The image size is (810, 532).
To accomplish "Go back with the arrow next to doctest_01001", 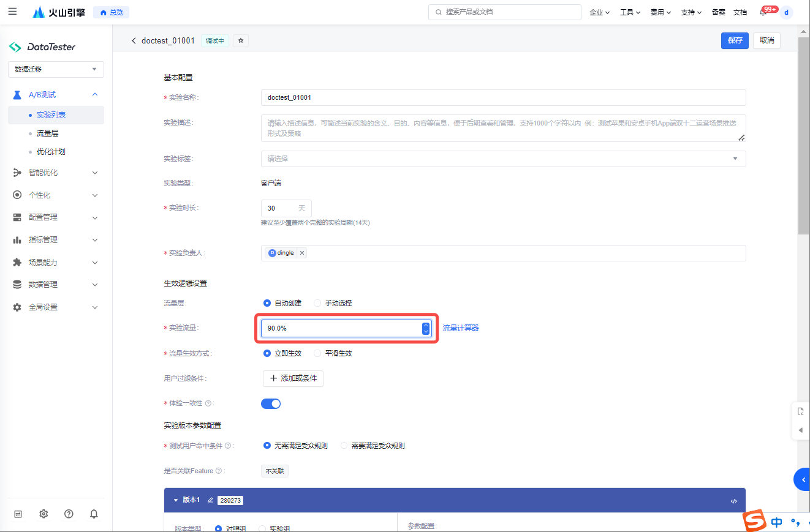I will pyautogui.click(x=134, y=40).
